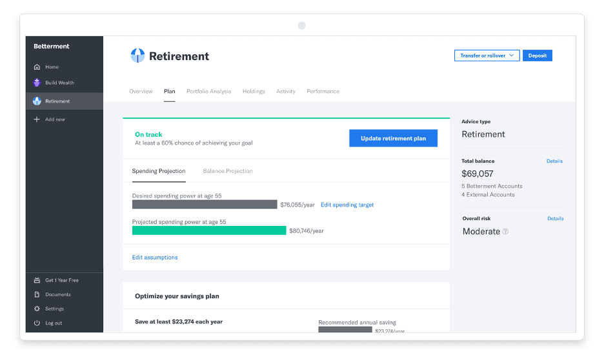This screenshot has height=364, width=604.
Task: Click the Edit spending target link
Action: pyautogui.click(x=347, y=205)
